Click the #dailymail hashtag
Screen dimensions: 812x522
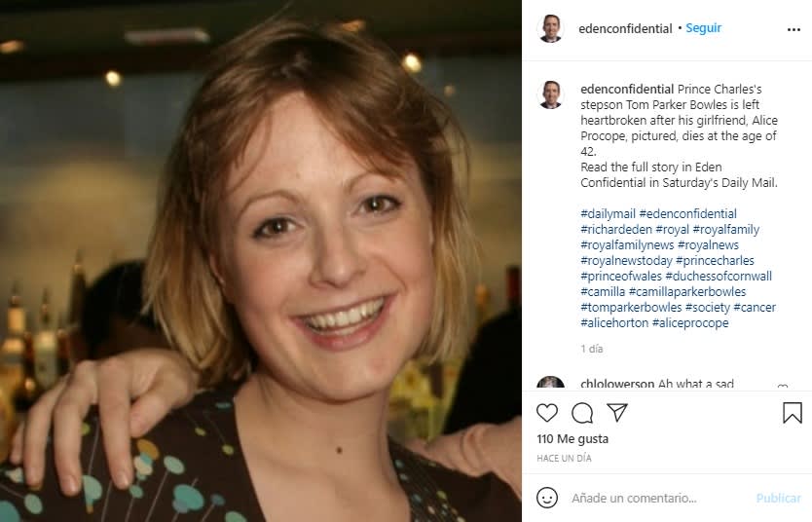(x=608, y=214)
